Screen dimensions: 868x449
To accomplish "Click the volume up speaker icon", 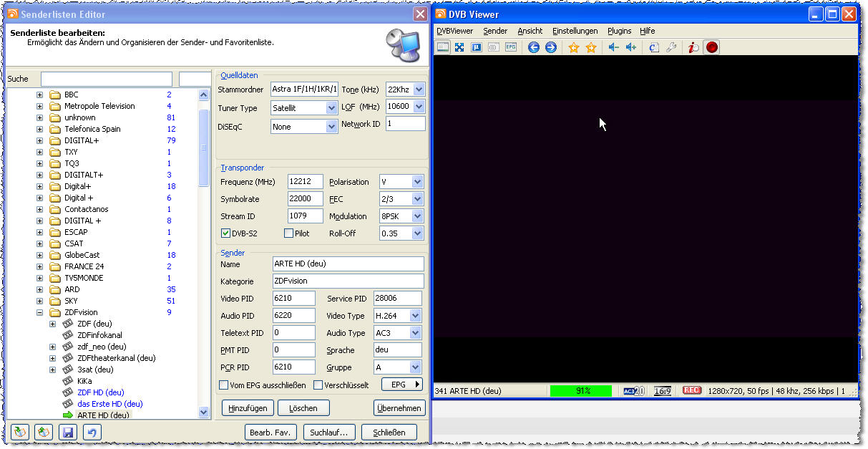I will [x=631, y=47].
